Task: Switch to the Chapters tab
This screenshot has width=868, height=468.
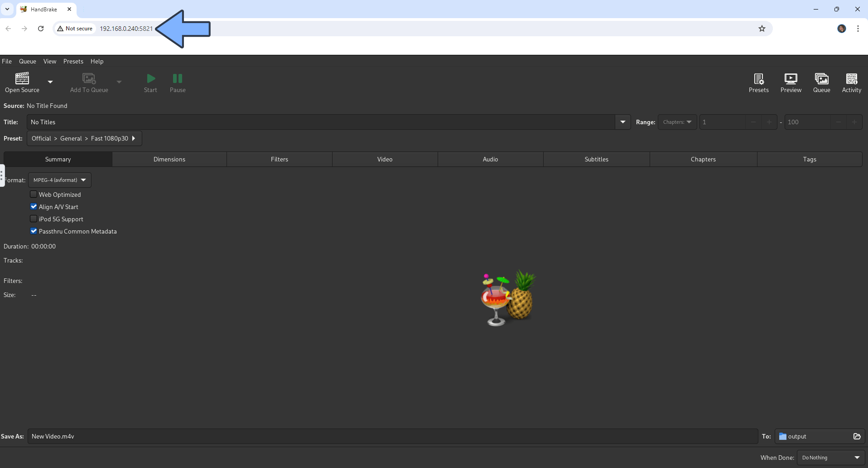Action: (704, 159)
